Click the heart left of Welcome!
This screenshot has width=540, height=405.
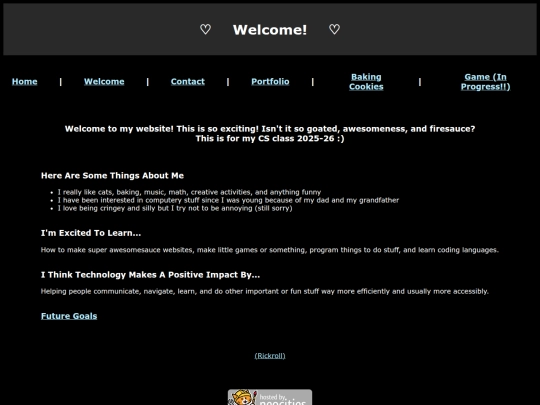[x=206, y=30]
